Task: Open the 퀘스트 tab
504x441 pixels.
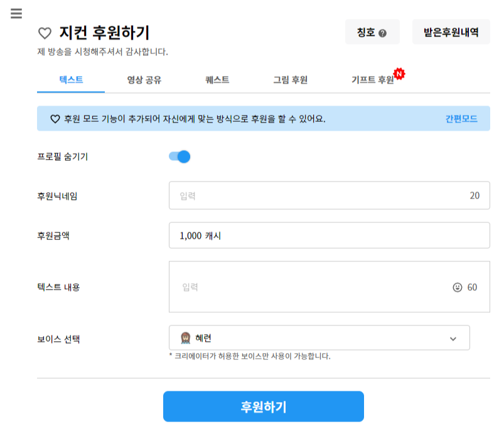Action: pos(217,80)
